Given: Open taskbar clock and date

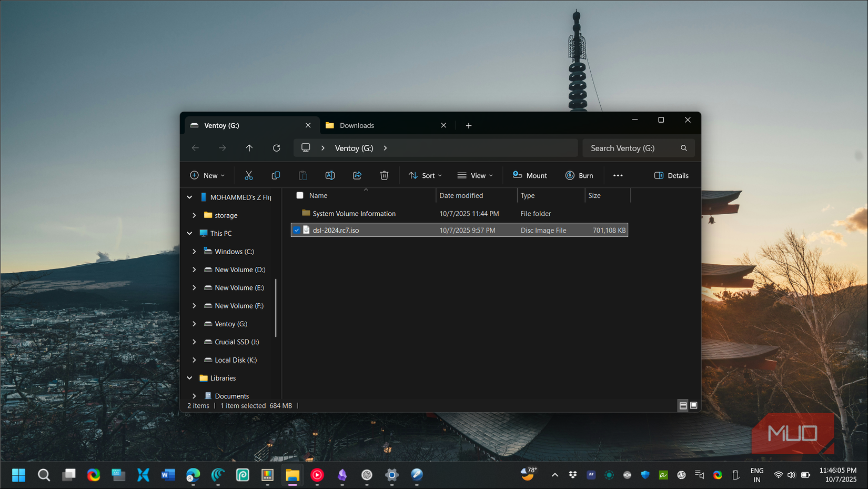Looking at the screenshot, I should 838,475.
